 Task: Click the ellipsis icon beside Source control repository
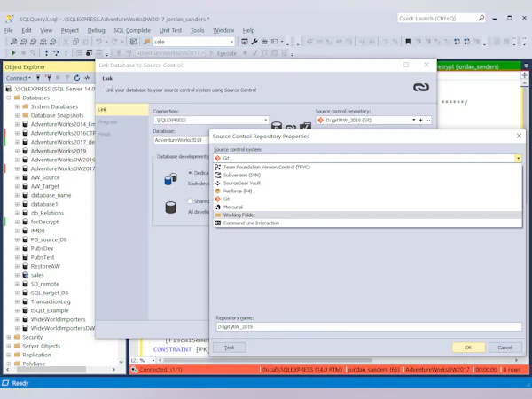[427, 120]
